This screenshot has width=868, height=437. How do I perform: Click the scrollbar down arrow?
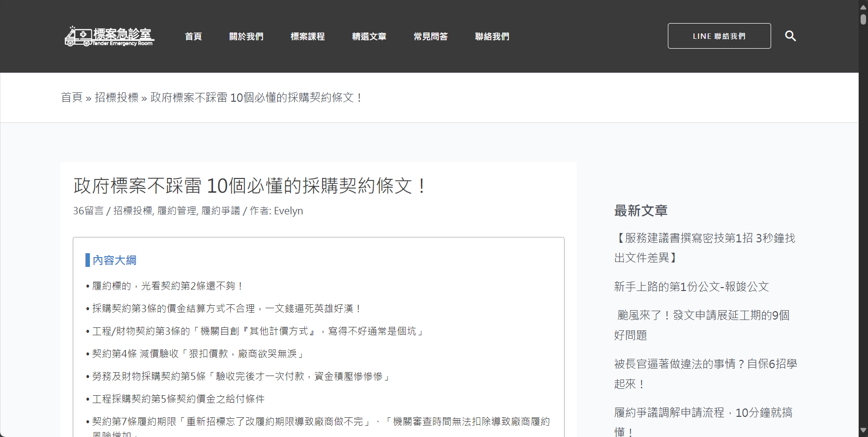[x=863, y=430]
